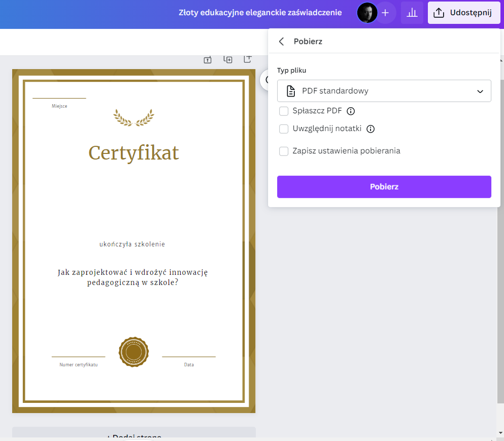Tick the Uwzględnij notatki checkbox
The width and height of the screenshot is (504, 441).
(284, 129)
